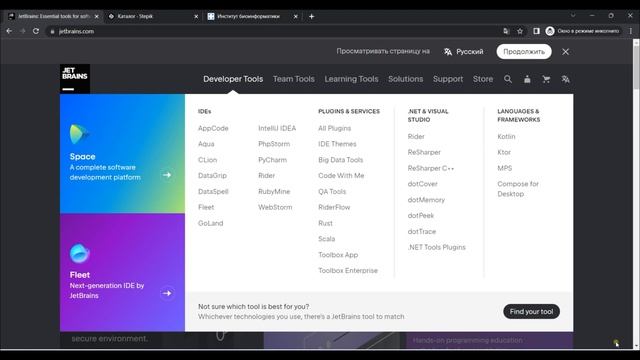Go to the Store menu item
The width and height of the screenshot is (640, 360).
[x=483, y=79]
